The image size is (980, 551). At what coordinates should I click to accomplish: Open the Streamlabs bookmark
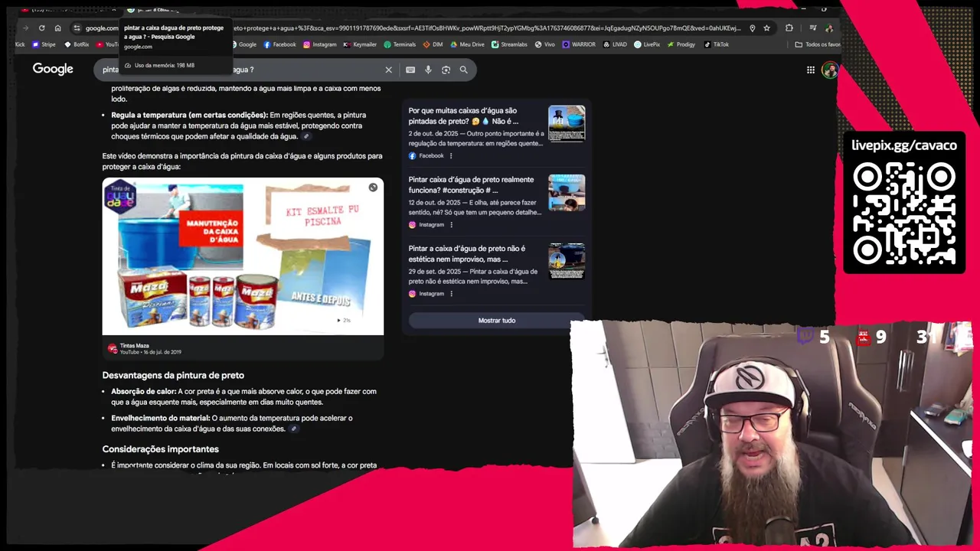click(x=509, y=44)
